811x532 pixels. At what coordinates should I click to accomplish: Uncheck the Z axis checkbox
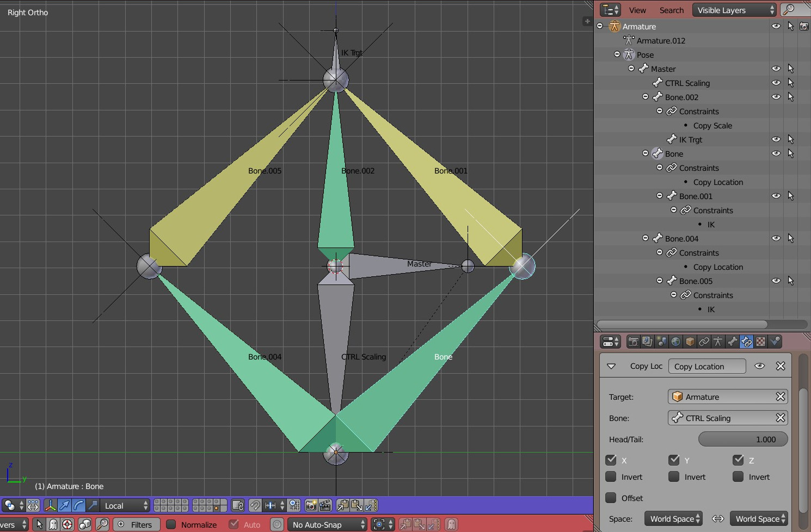739,460
